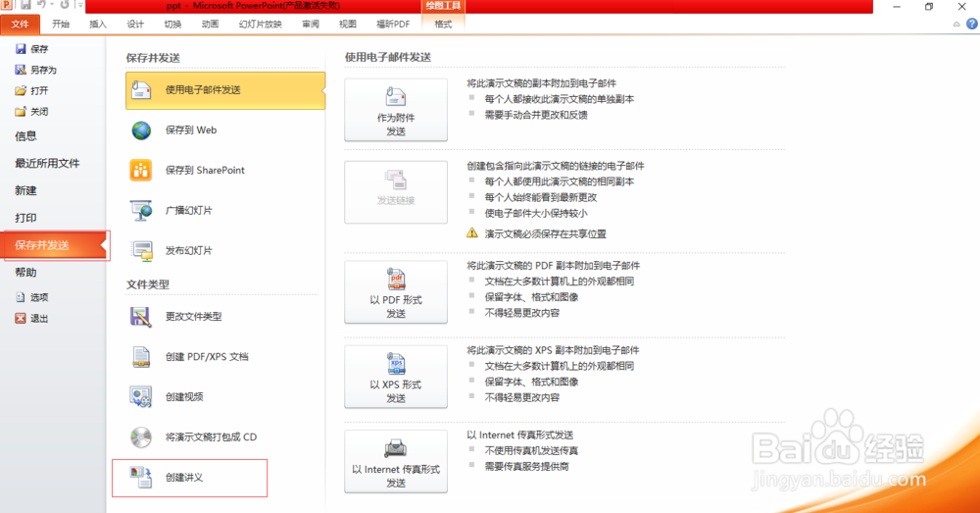Click the 发布幻灯片 label text
The width and height of the screenshot is (980, 513).
click(189, 250)
